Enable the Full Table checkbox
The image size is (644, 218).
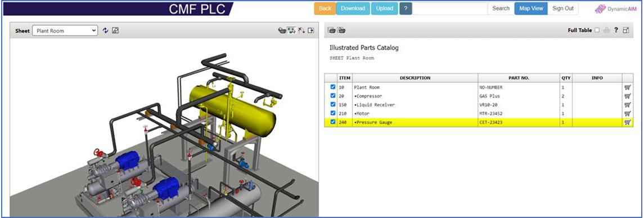click(597, 30)
